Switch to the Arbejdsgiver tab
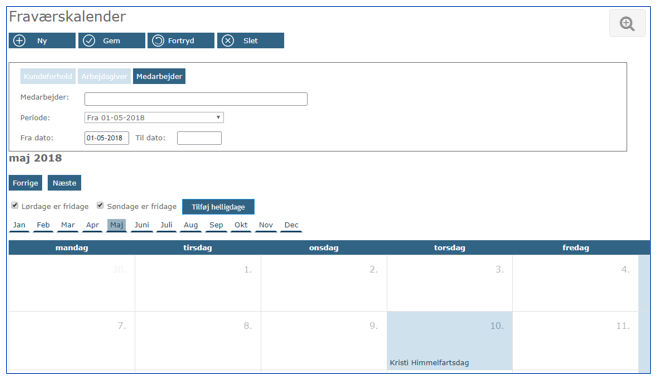The image size is (660, 387). 104,76
